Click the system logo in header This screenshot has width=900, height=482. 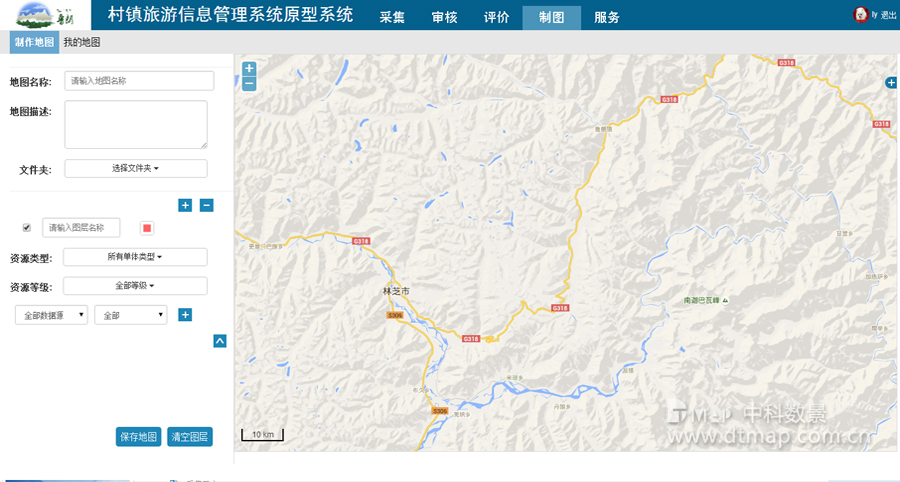click(45, 15)
